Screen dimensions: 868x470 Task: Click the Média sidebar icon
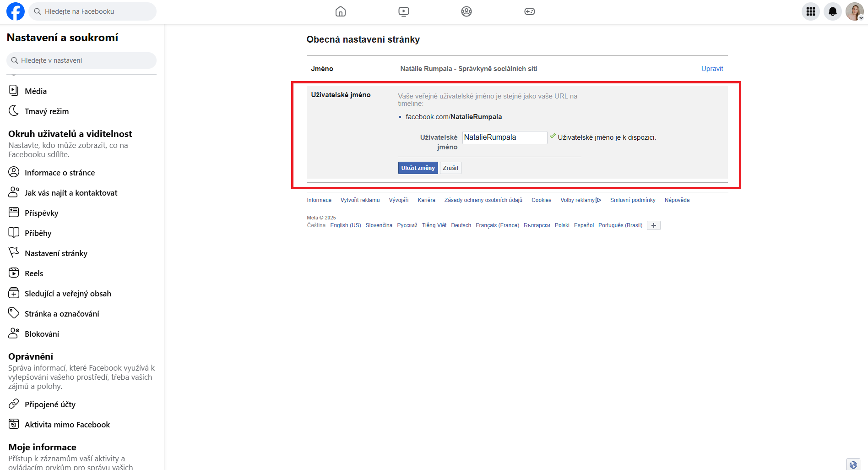[x=14, y=90]
